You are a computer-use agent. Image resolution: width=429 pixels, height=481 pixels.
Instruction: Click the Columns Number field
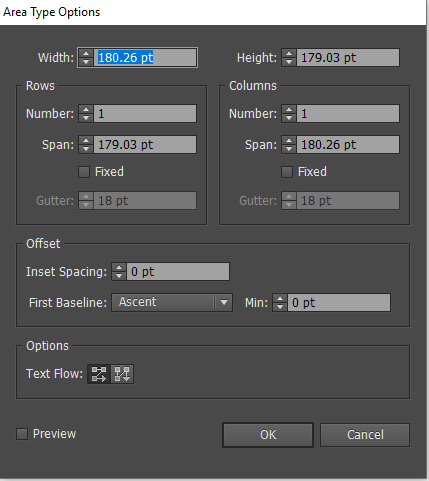click(x=348, y=114)
